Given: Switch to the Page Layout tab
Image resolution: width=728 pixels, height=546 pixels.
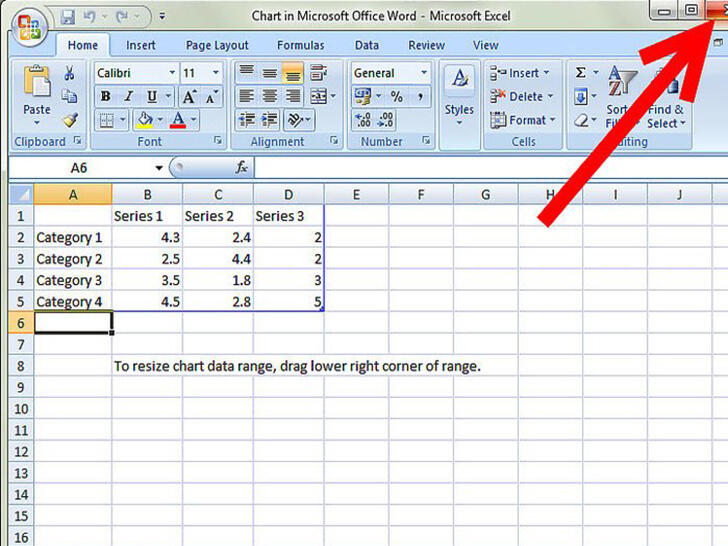Looking at the screenshot, I should (x=217, y=45).
